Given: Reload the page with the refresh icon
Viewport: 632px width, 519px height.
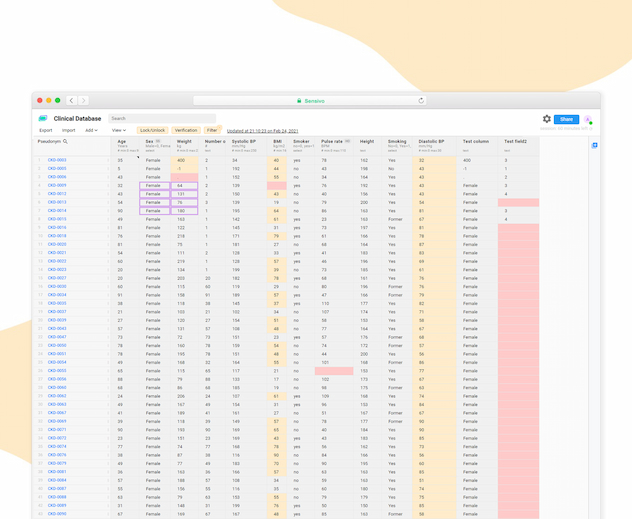Looking at the screenshot, I should pyautogui.click(x=421, y=101).
